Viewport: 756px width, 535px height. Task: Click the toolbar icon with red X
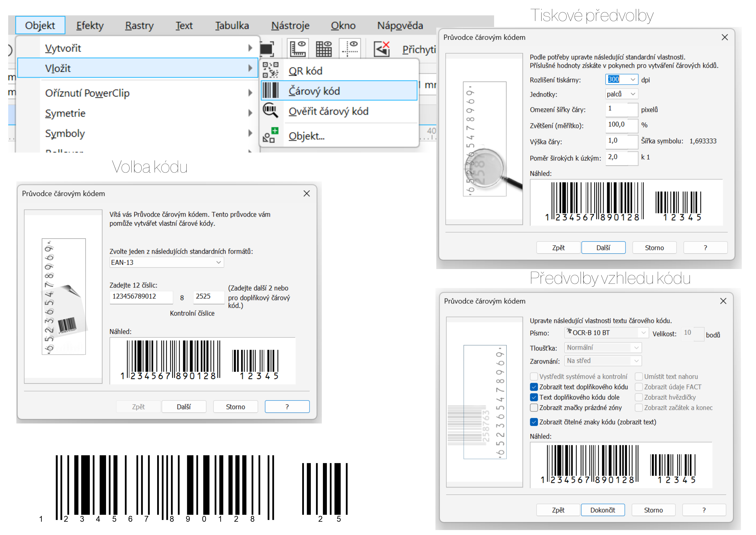tap(382, 49)
